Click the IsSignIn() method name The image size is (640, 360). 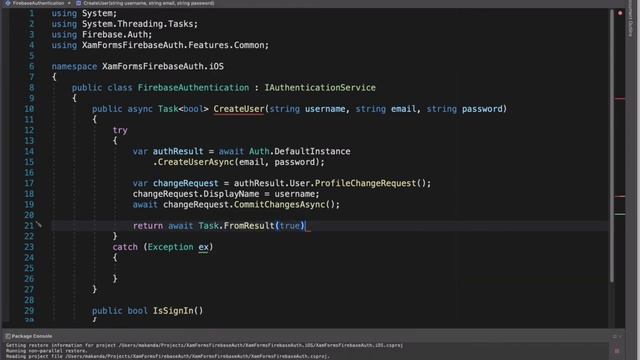(x=178, y=311)
